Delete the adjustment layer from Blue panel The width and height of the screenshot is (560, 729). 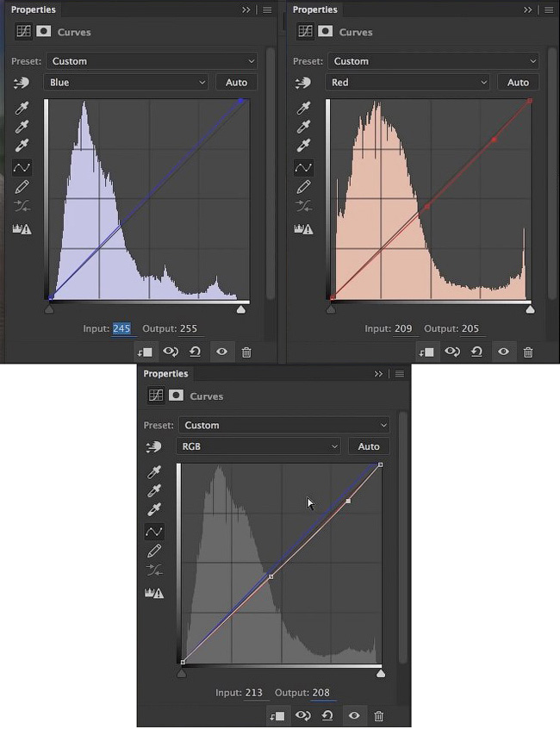[x=246, y=352]
